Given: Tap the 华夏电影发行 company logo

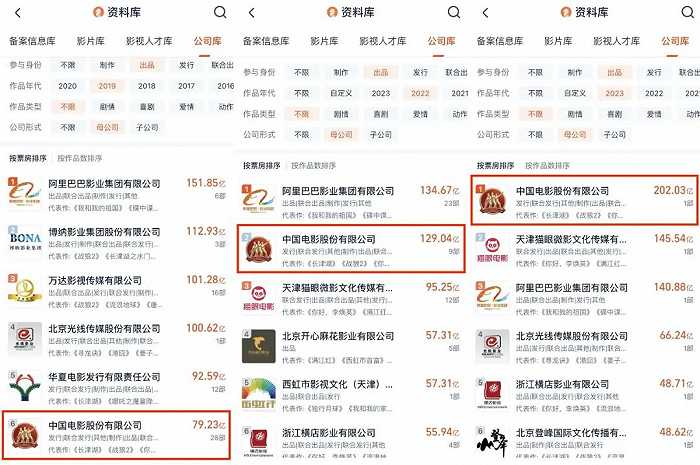Looking at the screenshot, I should click(x=25, y=386).
